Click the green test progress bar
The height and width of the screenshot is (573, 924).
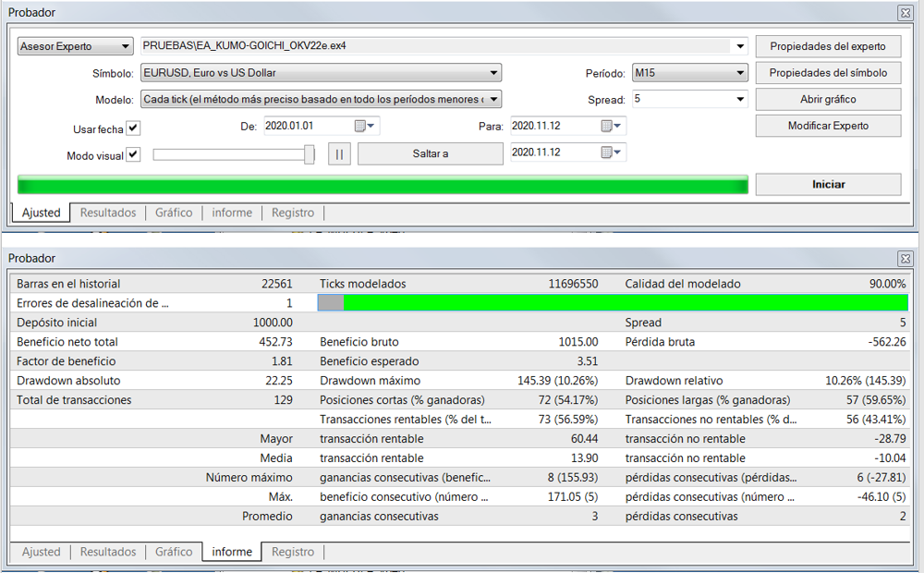pos(383,185)
